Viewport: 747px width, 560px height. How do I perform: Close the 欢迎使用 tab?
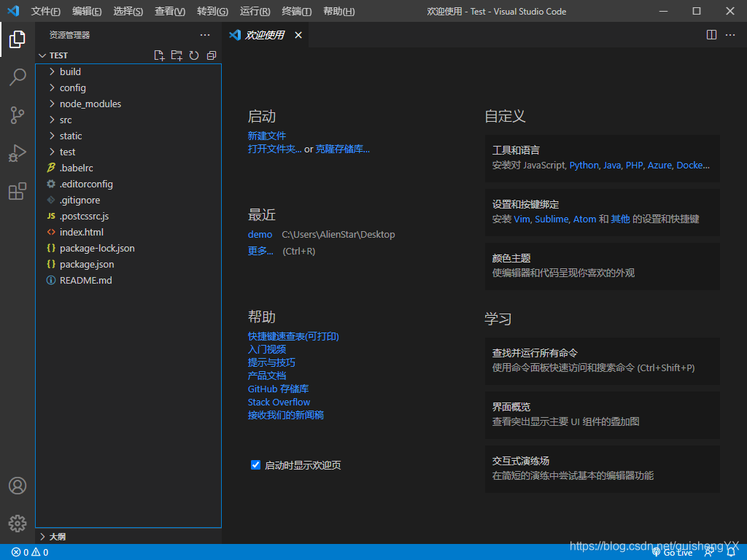coord(298,35)
